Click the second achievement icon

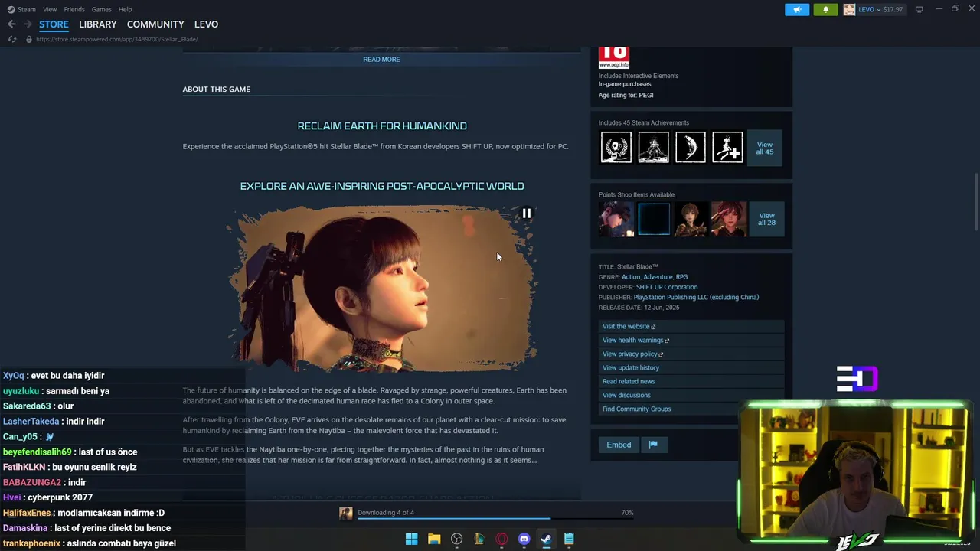pyautogui.click(x=653, y=147)
